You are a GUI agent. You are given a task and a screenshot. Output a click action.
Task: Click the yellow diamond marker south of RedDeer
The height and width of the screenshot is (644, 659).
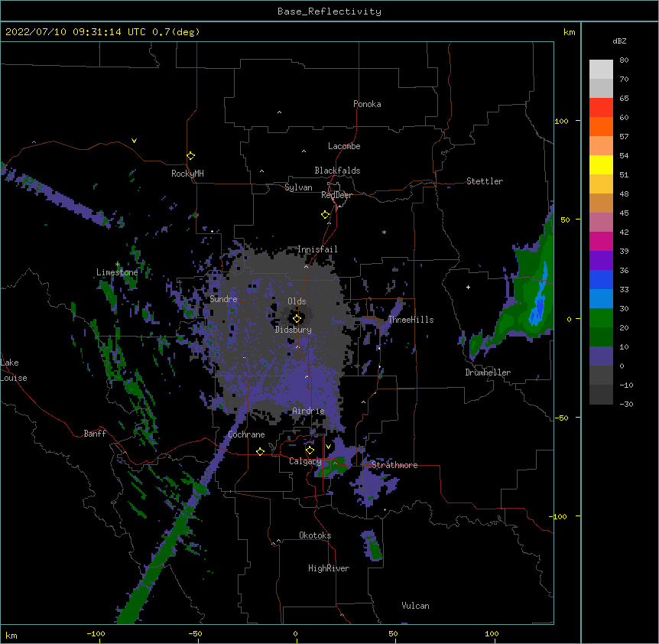pyautogui.click(x=326, y=215)
